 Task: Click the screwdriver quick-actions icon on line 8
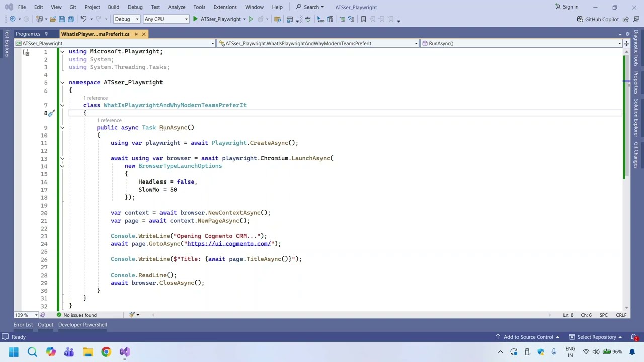pos(51,113)
